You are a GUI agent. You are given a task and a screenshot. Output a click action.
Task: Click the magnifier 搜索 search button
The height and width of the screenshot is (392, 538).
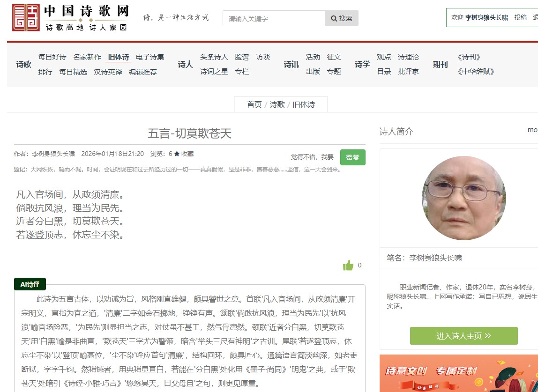tap(342, 18)
